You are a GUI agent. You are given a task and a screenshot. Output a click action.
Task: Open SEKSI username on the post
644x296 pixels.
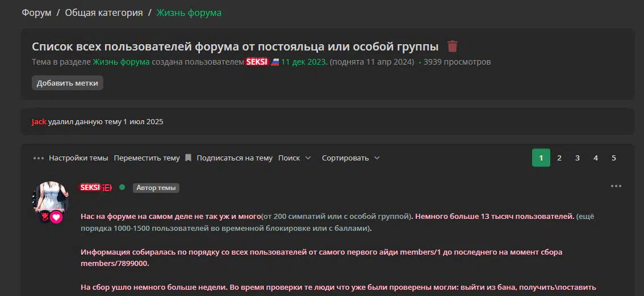coord(90,187)
